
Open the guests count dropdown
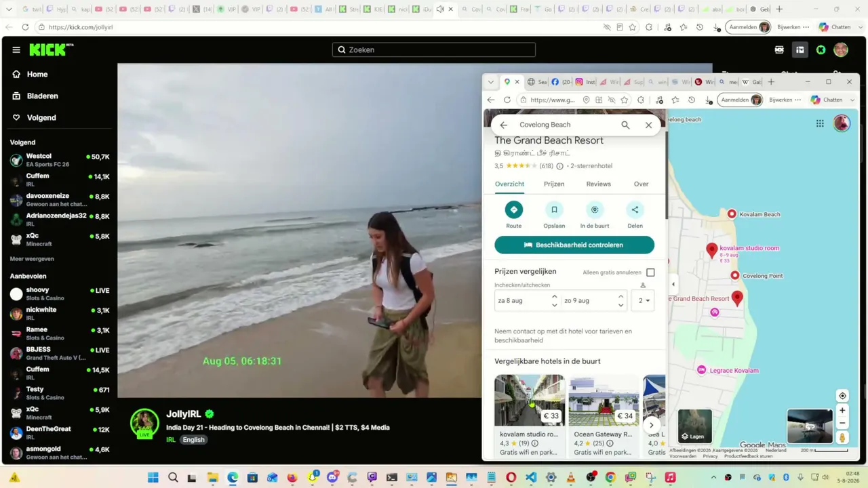click(643, 300)
